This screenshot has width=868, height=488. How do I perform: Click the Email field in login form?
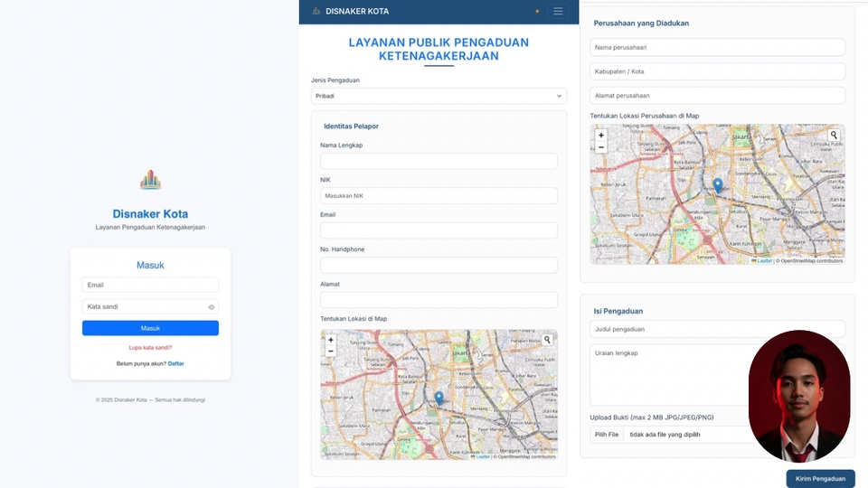150,285
